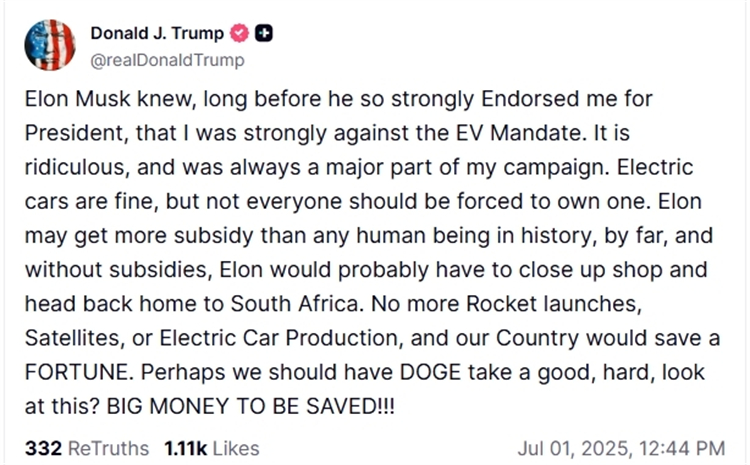Click the number 332 in the stats
750x465 pixels.
[43, 447]
